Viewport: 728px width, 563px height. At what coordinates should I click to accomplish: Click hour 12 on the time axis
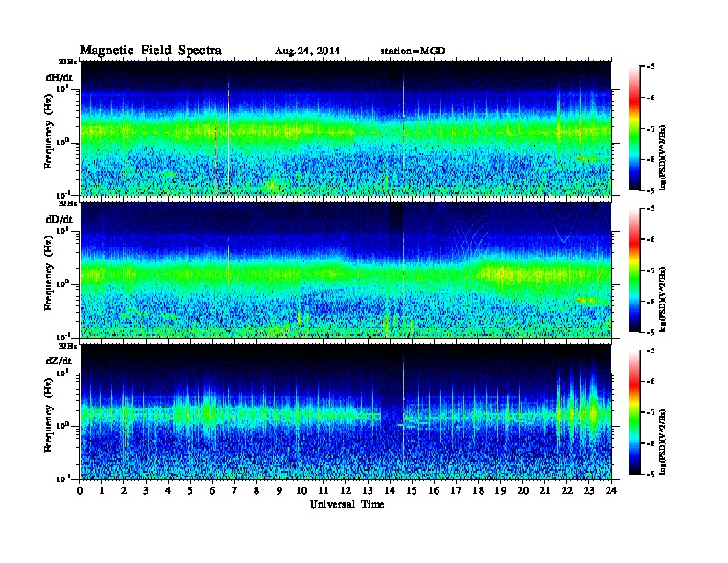(346, 491)
